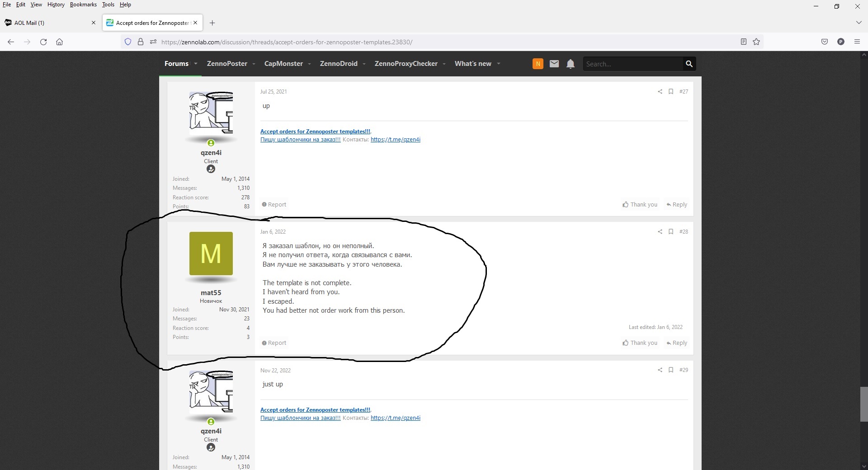Screen dimensions: 868x470
Task: Toggle reader view icon in address bar
Action: point(744,42)
